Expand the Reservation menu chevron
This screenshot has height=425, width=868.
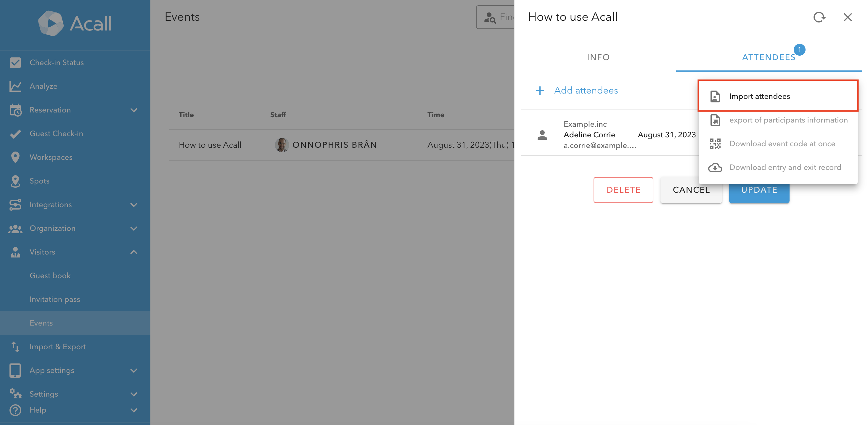tap(134, 110)
